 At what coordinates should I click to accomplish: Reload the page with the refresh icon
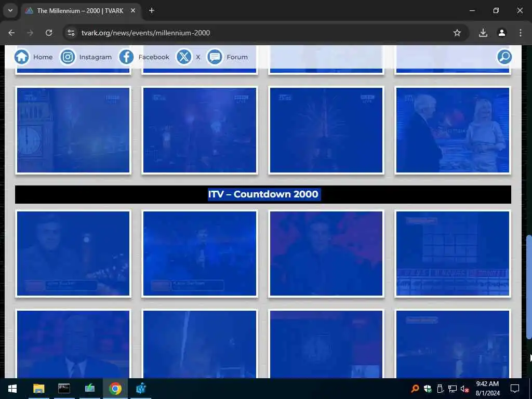tap(49, 33)
